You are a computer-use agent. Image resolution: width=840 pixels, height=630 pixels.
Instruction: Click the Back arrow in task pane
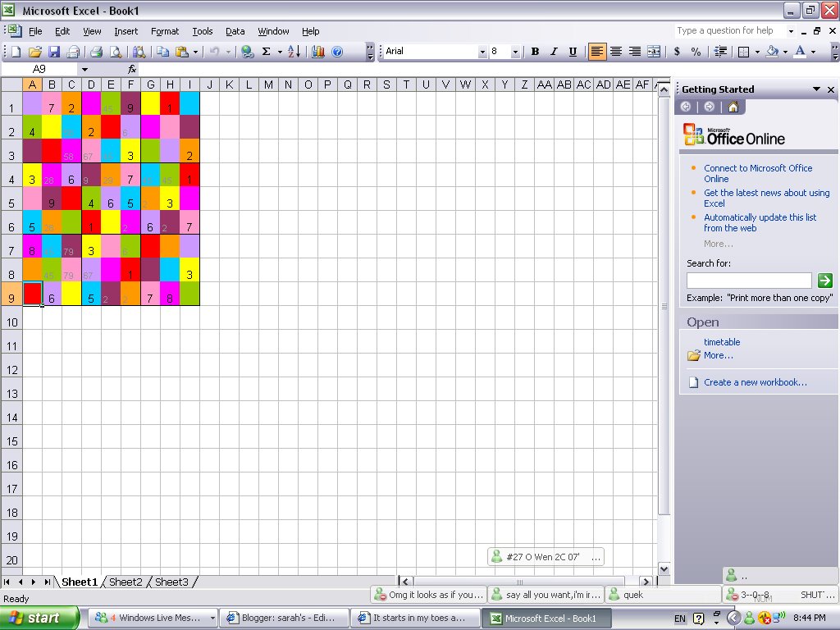pyautogui.click(x=686, y=107)
